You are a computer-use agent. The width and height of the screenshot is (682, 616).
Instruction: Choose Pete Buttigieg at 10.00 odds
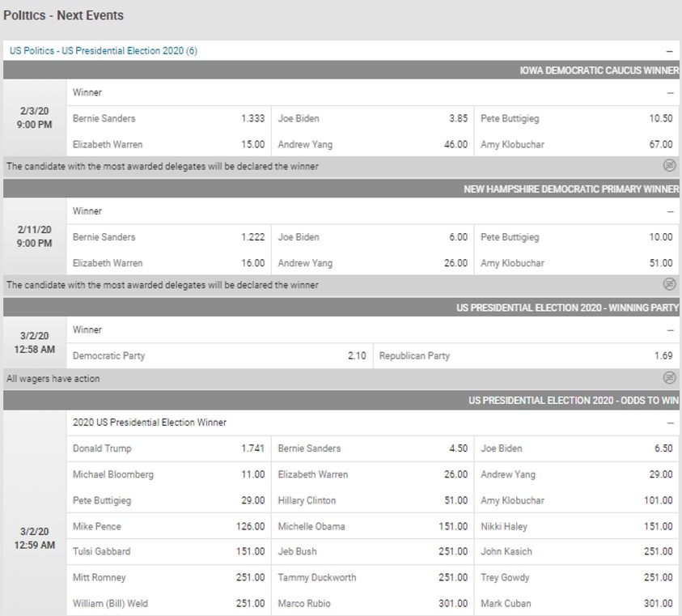pyautogui.click(x=577, y=237)
